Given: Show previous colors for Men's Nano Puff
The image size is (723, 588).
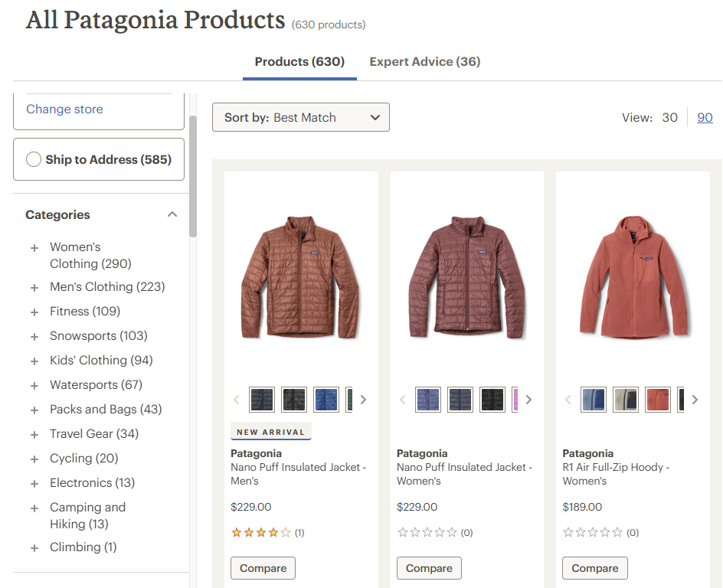Looking at the screenshot, I should [237, 400].
